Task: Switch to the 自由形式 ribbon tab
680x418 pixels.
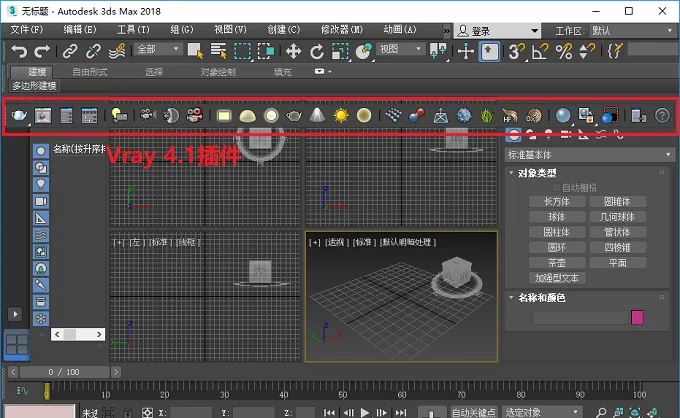Action: (90, 72)
